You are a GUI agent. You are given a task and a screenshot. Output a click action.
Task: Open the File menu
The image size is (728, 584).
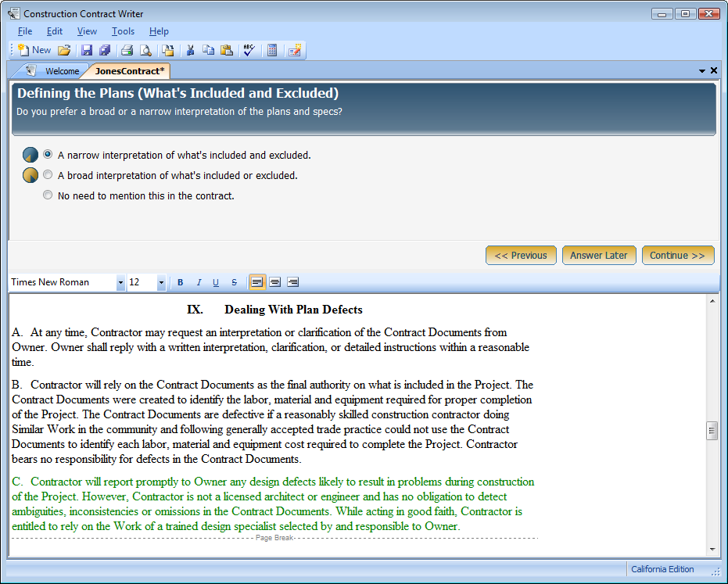pyautogui.click(x=24, y=31)
